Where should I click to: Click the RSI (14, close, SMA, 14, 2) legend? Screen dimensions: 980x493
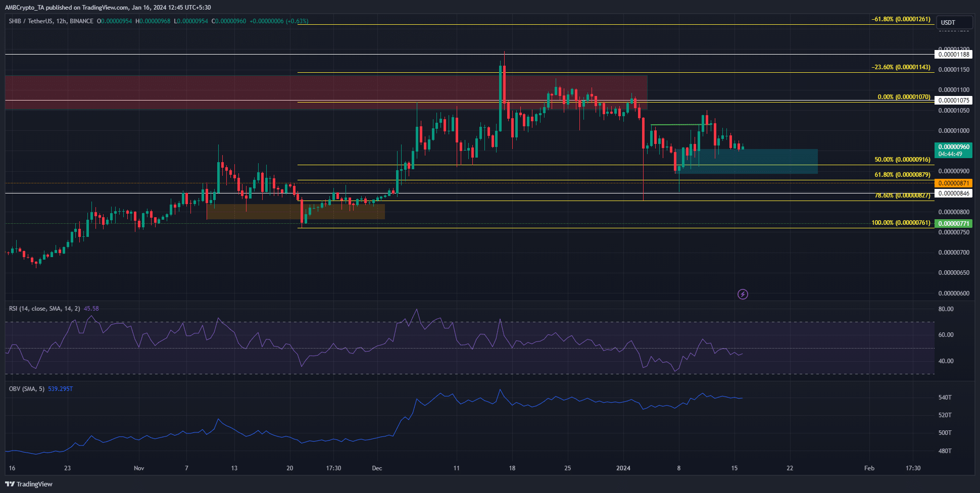coord(44,308)
